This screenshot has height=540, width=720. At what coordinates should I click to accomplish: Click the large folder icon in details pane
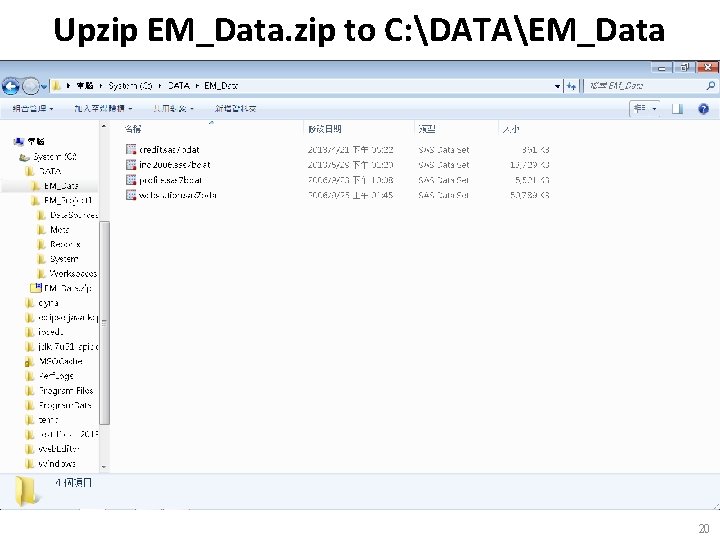coord(26,491)
